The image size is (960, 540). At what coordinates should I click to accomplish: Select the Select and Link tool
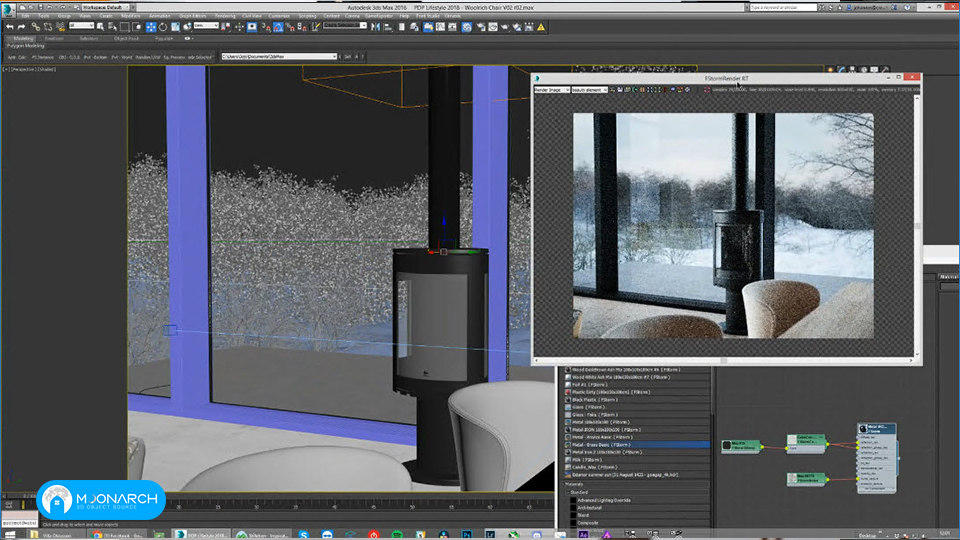[x=36, y=27]
